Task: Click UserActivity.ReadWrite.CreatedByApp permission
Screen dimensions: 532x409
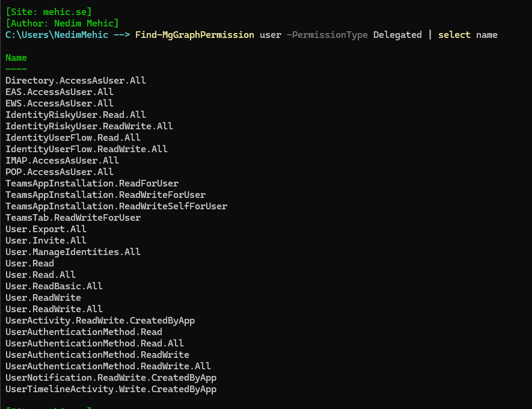Action: tap(100, 321)
